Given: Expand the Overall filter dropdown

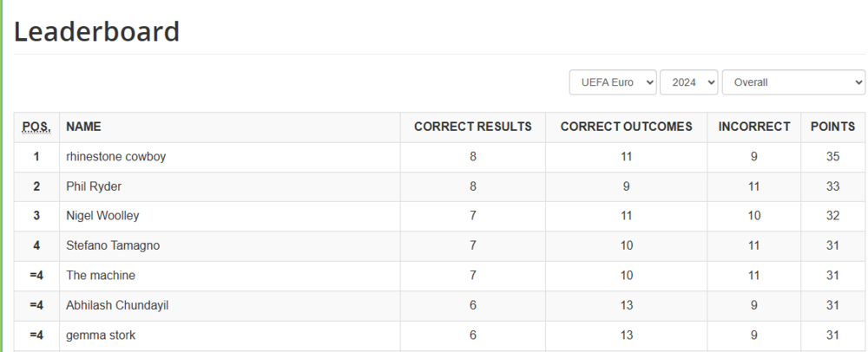Looking at the screenshot, I should 793,82.
